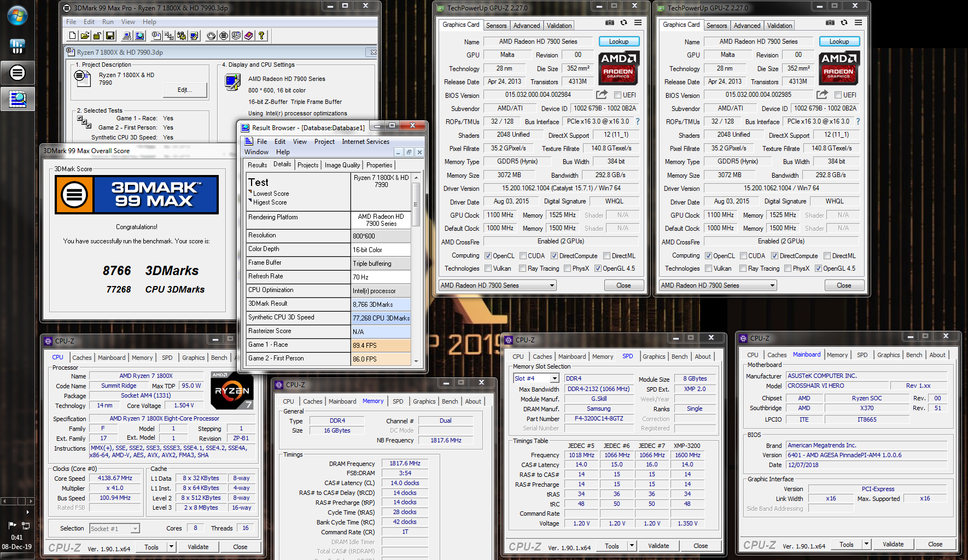Click the Selected tests checkmarks toolbar icon
This screenshot has width=968, height=560.
click(x=169, y=36)
